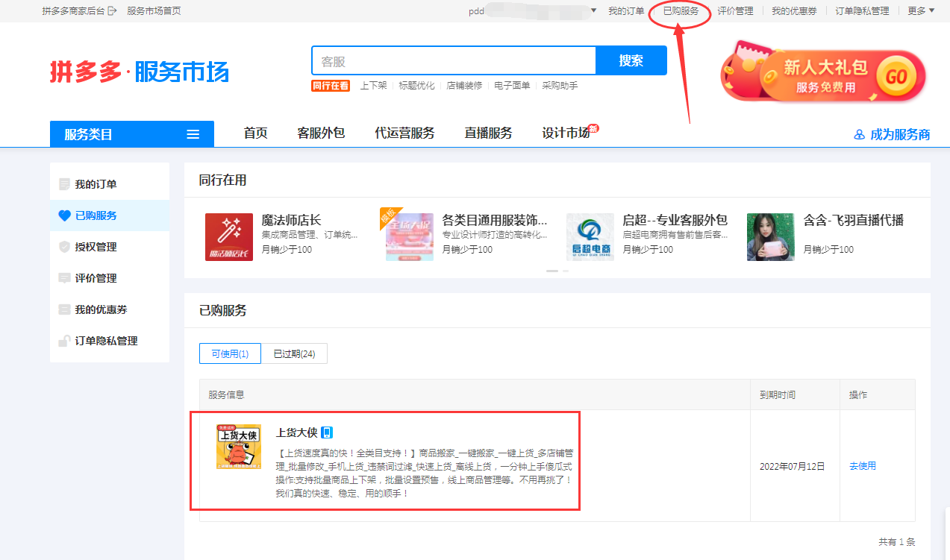The image size is (950, 560).
Task: Open 我的优惠券 in the top bar
Action: coord(794,11)
